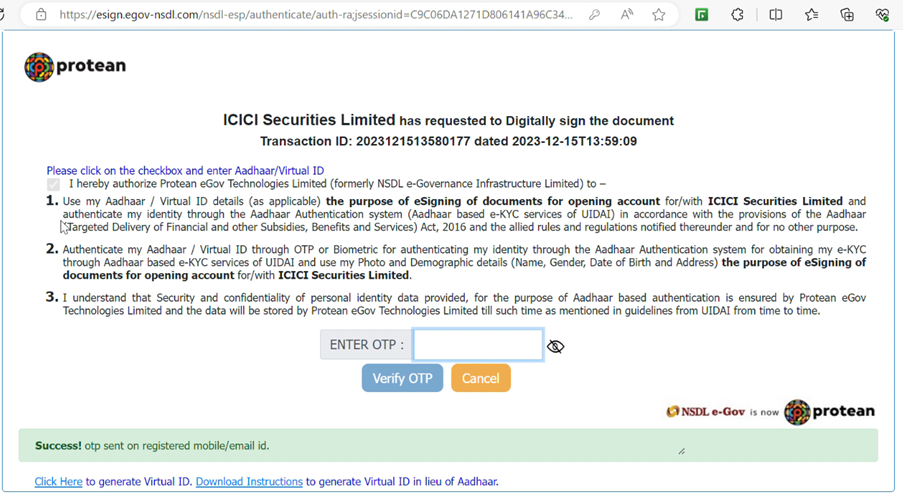Click the ENTER OTP input field
903x496 pixels.
478,345
